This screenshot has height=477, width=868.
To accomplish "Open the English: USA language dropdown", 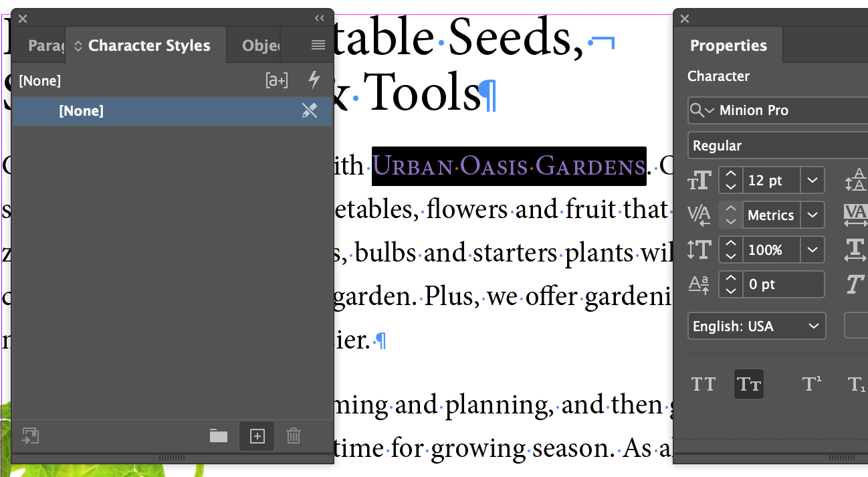I will (756, 326).
